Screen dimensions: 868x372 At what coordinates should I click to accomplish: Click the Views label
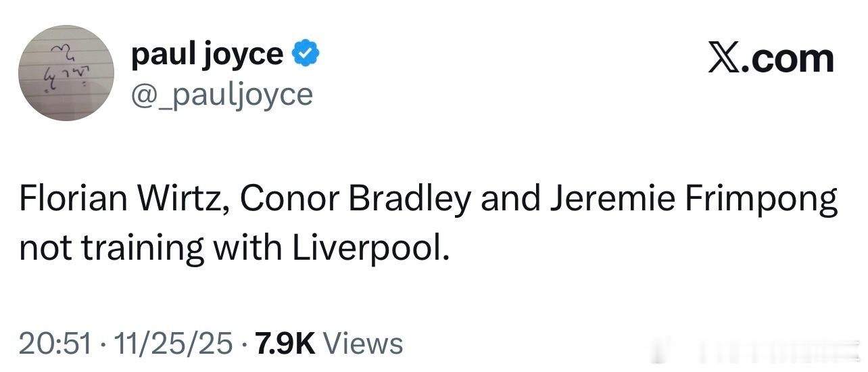pyautogui.click(x=364, y=344)
